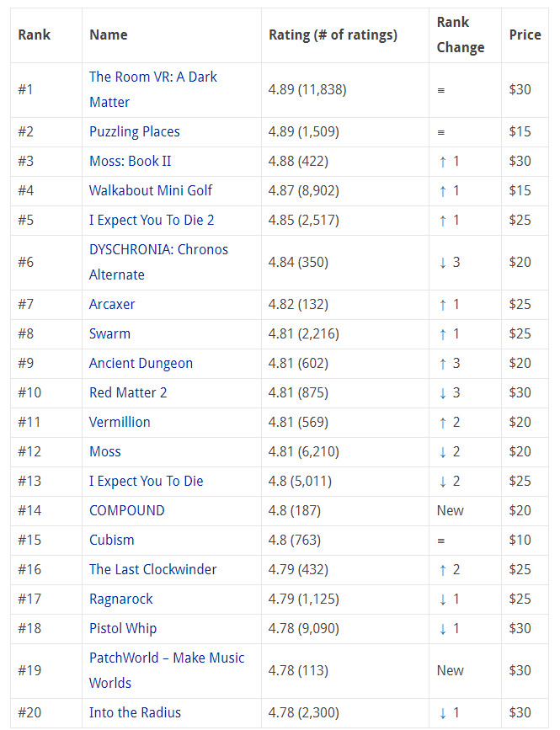Click New rank change in COMPOUND row
The width and height of the screenshot is (560, 730).
[x=451, y=510]
